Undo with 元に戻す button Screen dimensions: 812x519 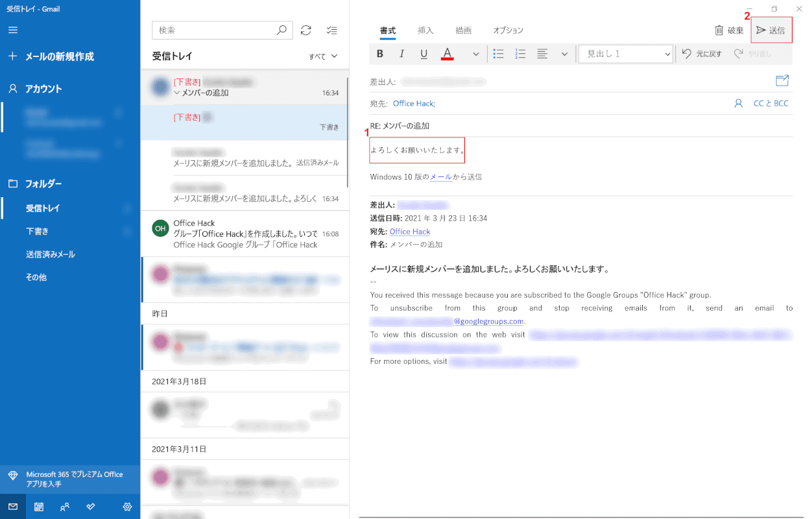pos(702,54)
